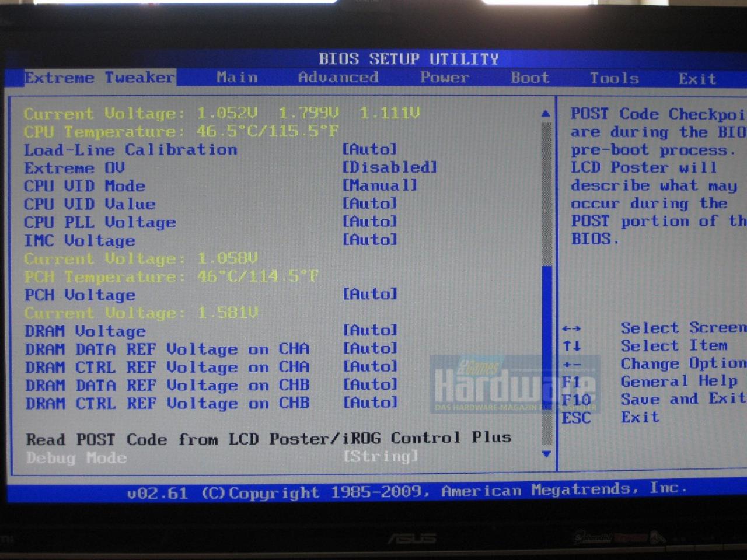This screenshot has width=747, height=560.
Task: Click the ESC Exit key hint
Action: (610, 418)
